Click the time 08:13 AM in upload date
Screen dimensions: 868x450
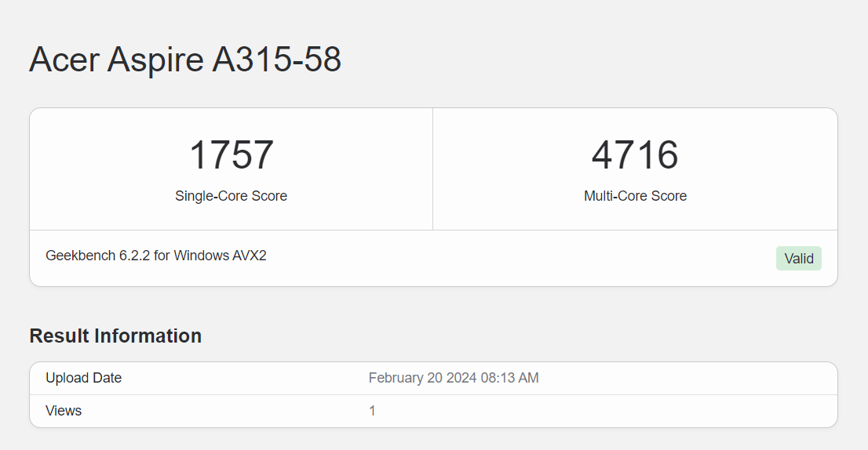(509, 378)
